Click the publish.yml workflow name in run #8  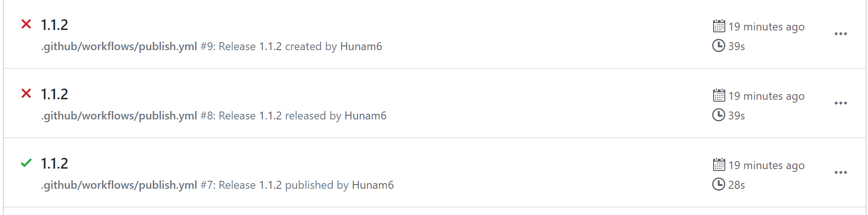(119, 116)
